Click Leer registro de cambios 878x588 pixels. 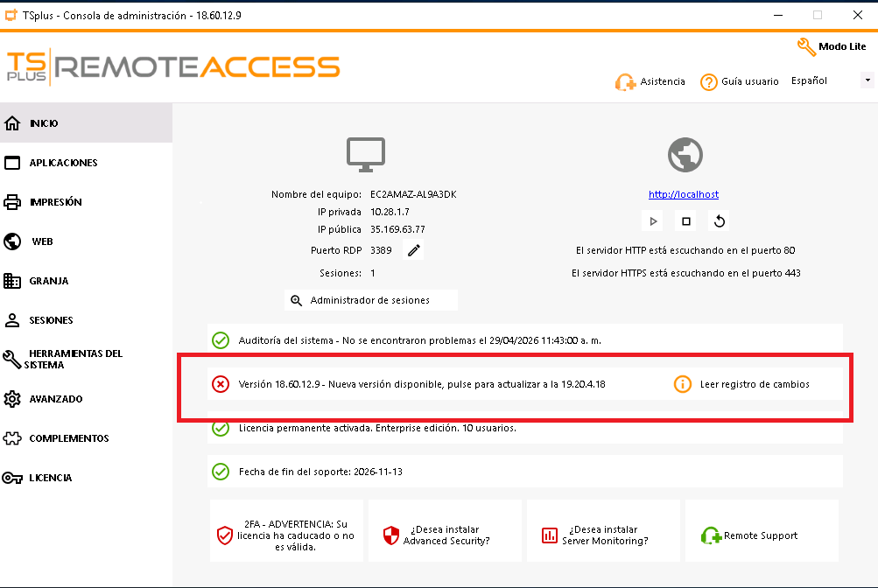pos(755,384)
